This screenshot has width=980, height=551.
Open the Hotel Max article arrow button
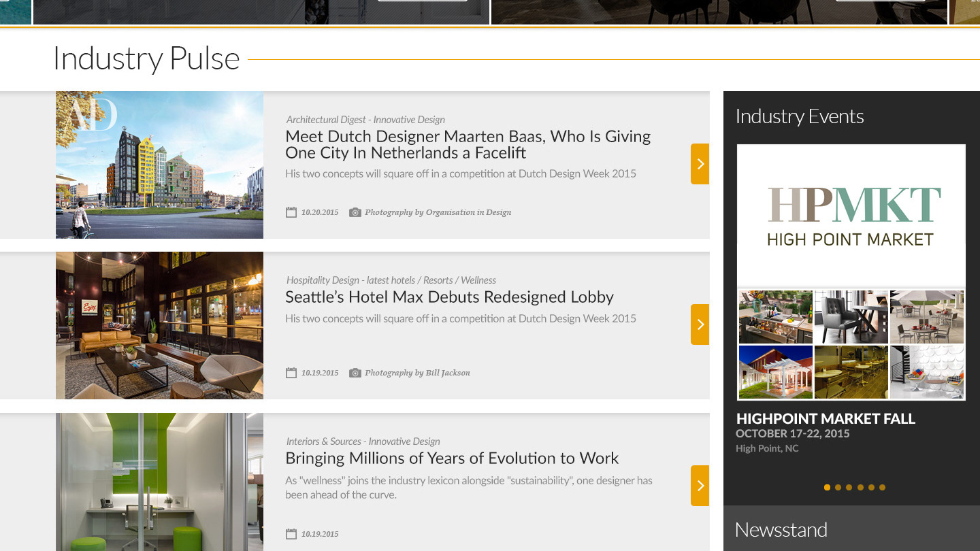700,324
